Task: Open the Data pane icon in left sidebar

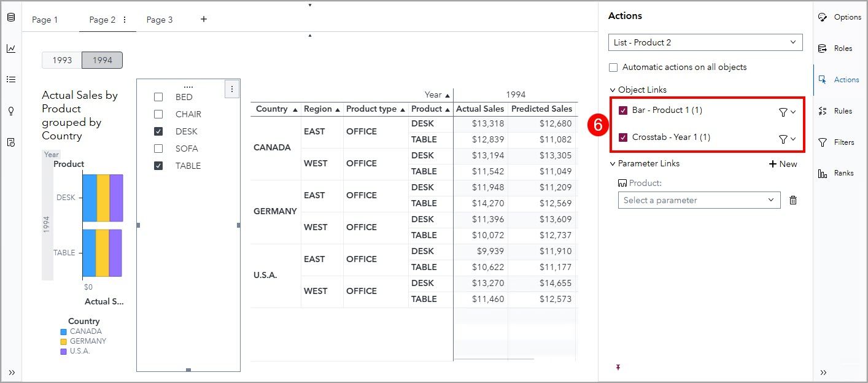Action: (11, 17)
